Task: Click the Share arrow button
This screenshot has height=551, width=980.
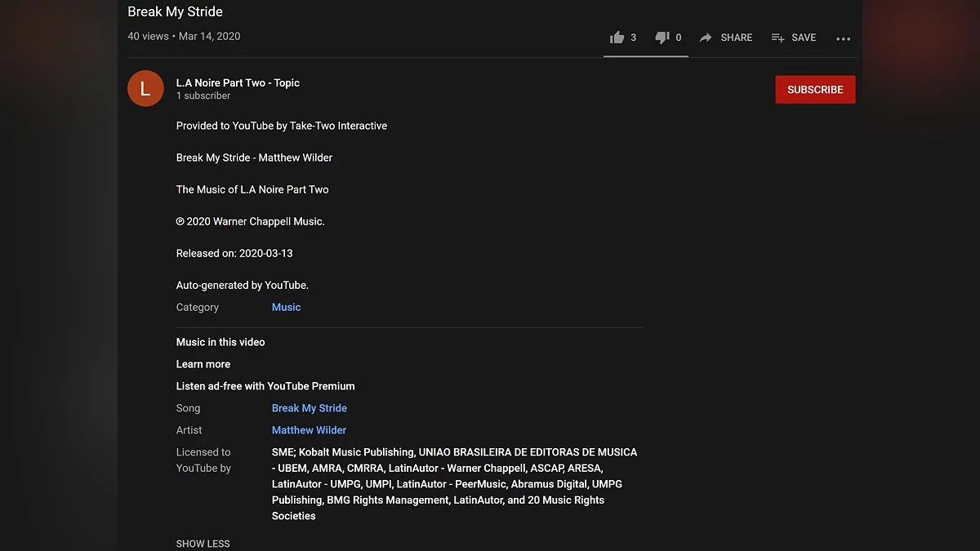Action: coord(725,38)
